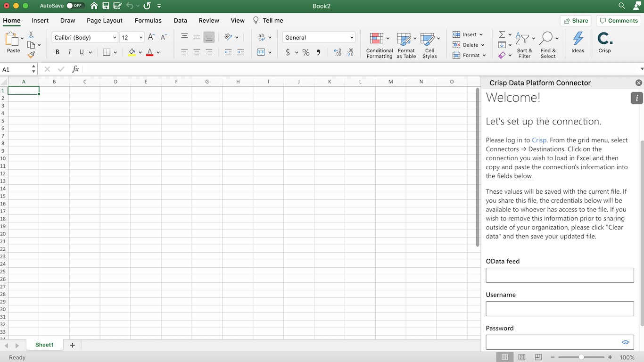Open the Insert cells dropdown arrow
This screenshot has height=362, width=644.
pyautogui.click(x=481, y=34)
